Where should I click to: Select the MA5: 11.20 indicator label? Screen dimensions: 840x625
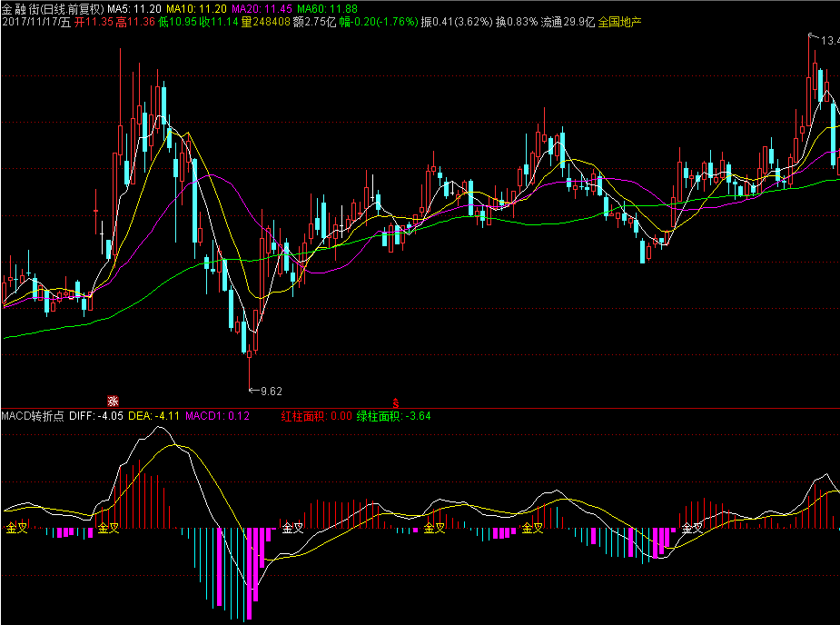[133, 8]
